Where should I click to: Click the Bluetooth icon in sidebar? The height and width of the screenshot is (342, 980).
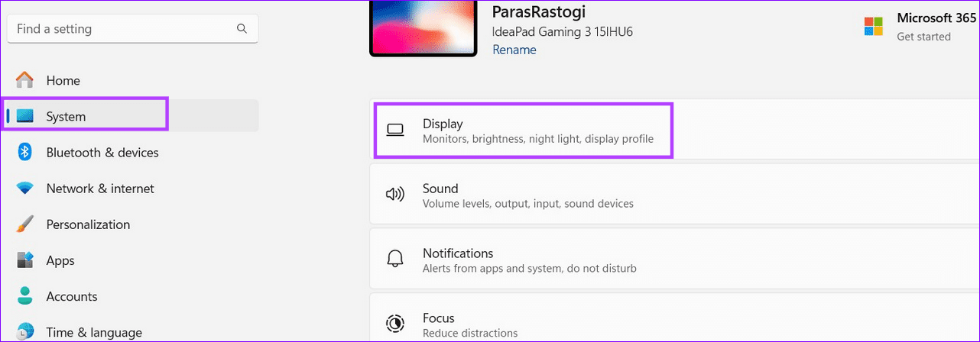(x=25, y=153)
